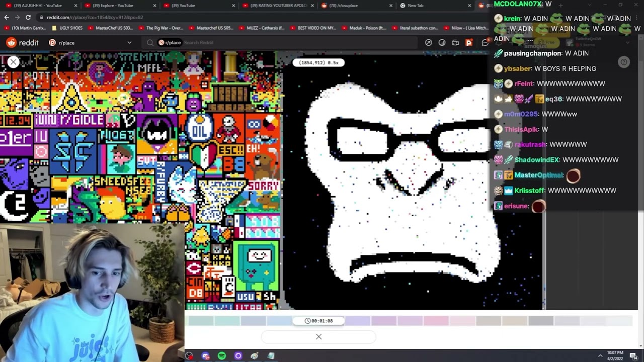Click chat username ShadowindEX
Image resolution: width=644 pixels, height=362 pixels.
tap(536, 160)
